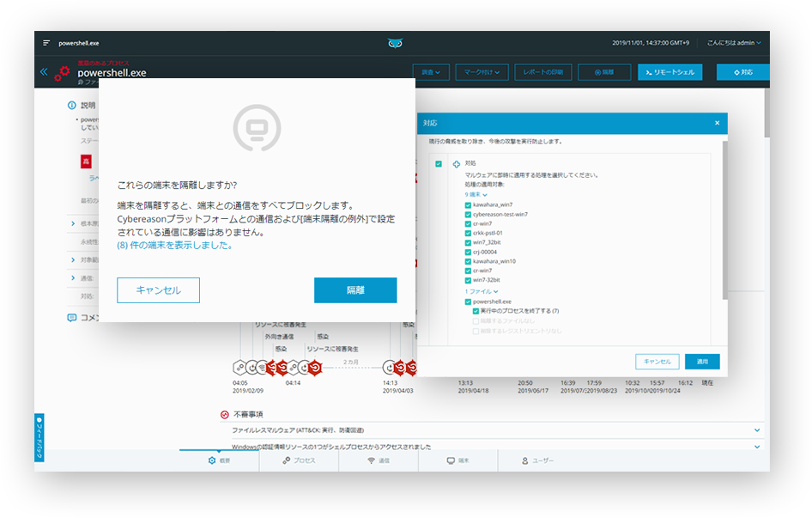This screenshot has height=518, width=812.
Task: Open the hamburger menu top left
Action: pyautogui.click(x=45, y=41)
